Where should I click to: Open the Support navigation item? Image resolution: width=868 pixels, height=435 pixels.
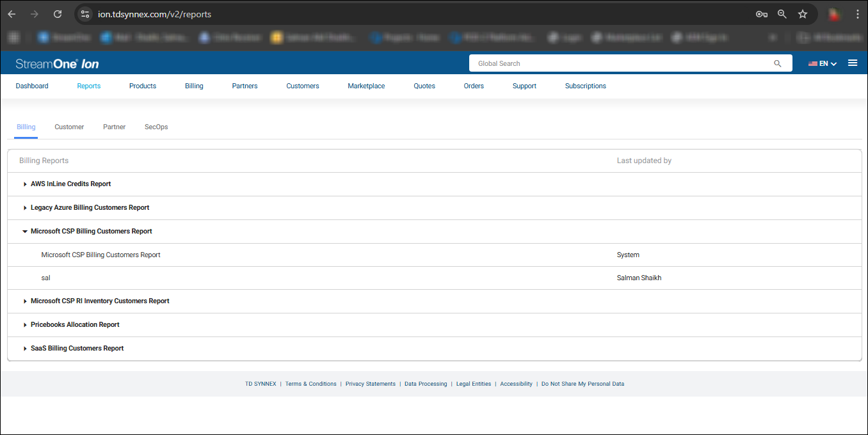(x=524, y=86)
